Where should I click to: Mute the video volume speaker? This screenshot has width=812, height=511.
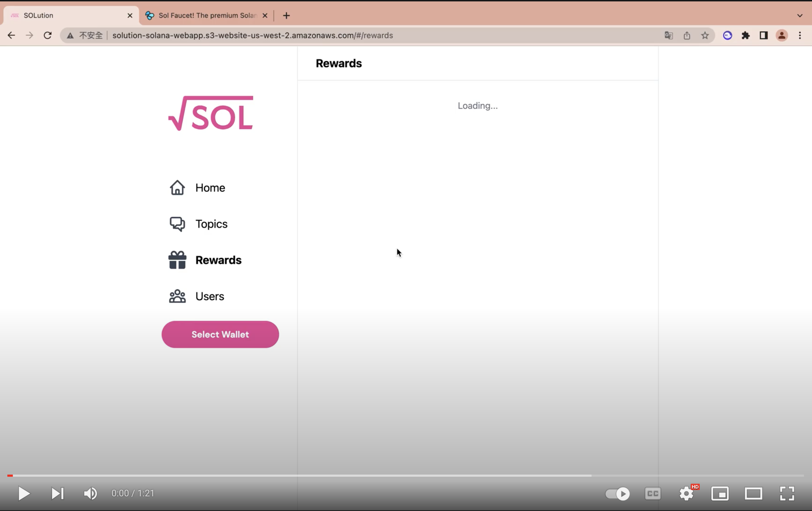[x=90, y=493]
